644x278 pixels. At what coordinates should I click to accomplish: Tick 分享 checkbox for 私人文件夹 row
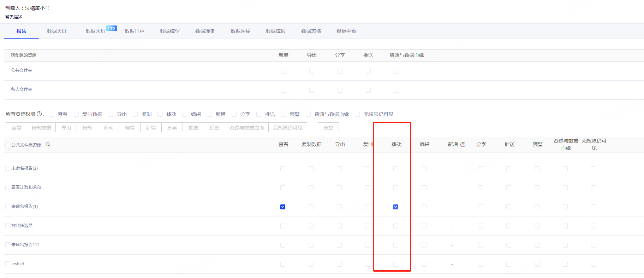pos(340,90)
